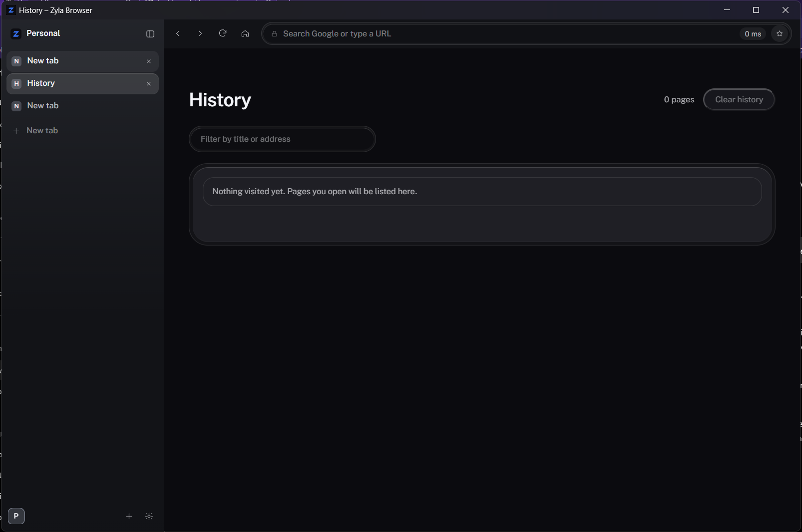Go back with the left arrow

click(x=178, y=33)
